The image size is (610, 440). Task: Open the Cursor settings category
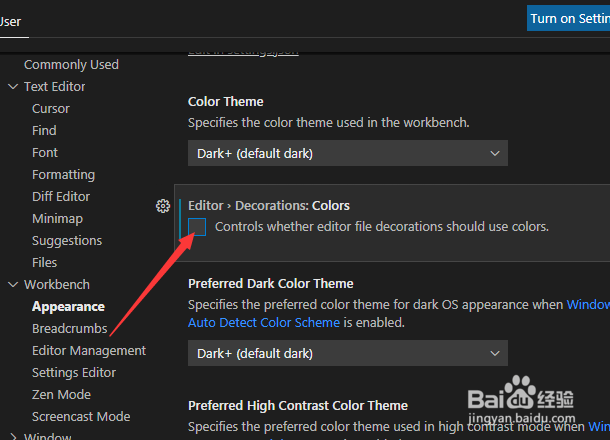(51, 109)
